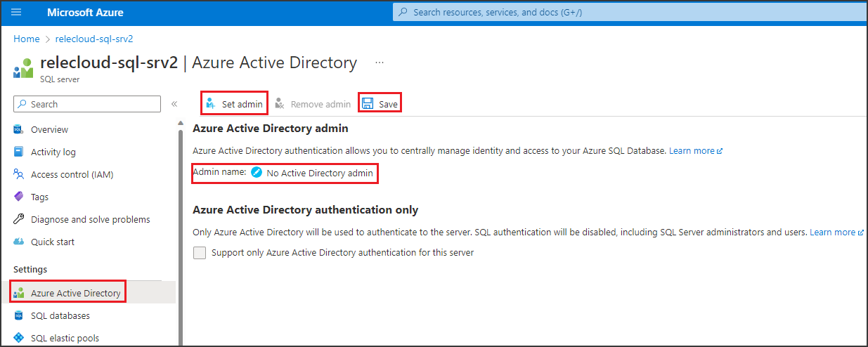
Task: Go to Home breadcrumb link
Action: [x=27, y=39]
